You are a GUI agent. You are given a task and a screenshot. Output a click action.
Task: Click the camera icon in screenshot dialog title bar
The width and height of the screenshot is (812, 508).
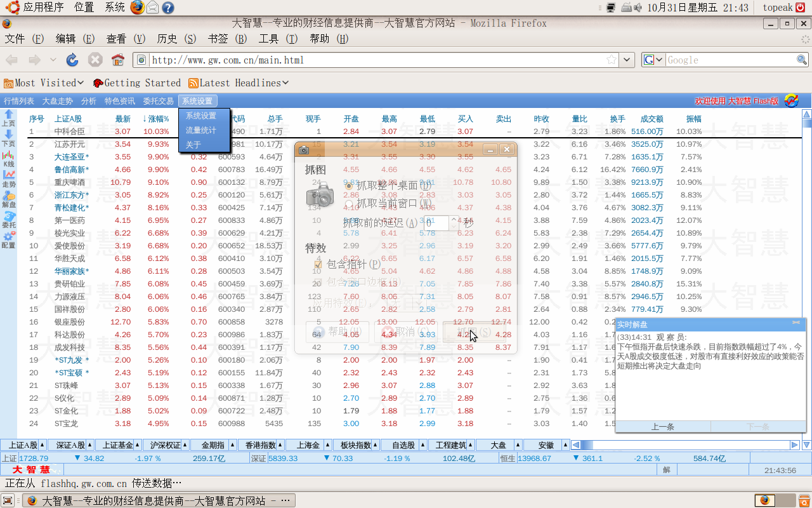tap(304, 149)
